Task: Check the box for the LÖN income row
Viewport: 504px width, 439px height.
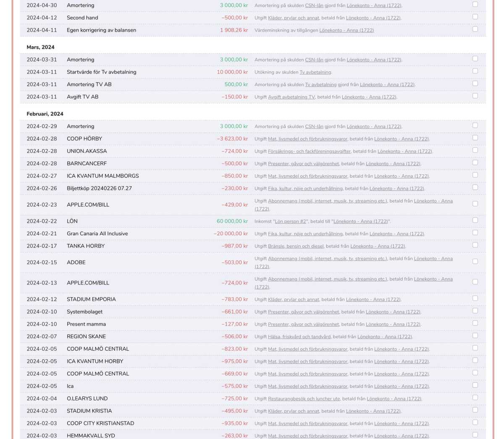Action: click(475, 220)
